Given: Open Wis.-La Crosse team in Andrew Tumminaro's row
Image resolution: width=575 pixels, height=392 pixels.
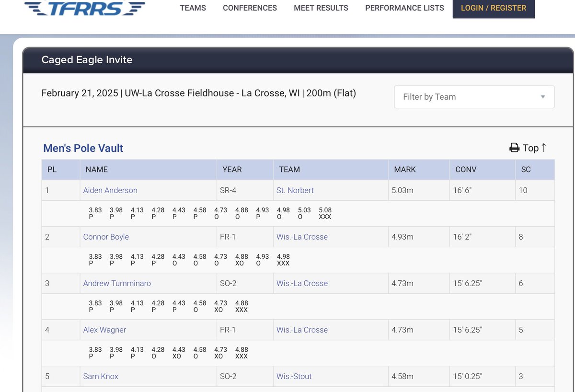Looking at the screenshot, I should 302,283.
